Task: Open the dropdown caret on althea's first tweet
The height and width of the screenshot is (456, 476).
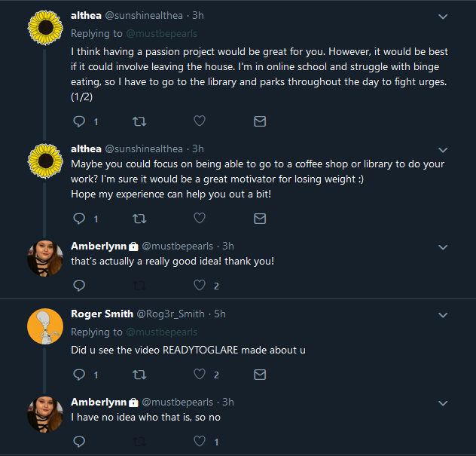Action: pos(443,17)
